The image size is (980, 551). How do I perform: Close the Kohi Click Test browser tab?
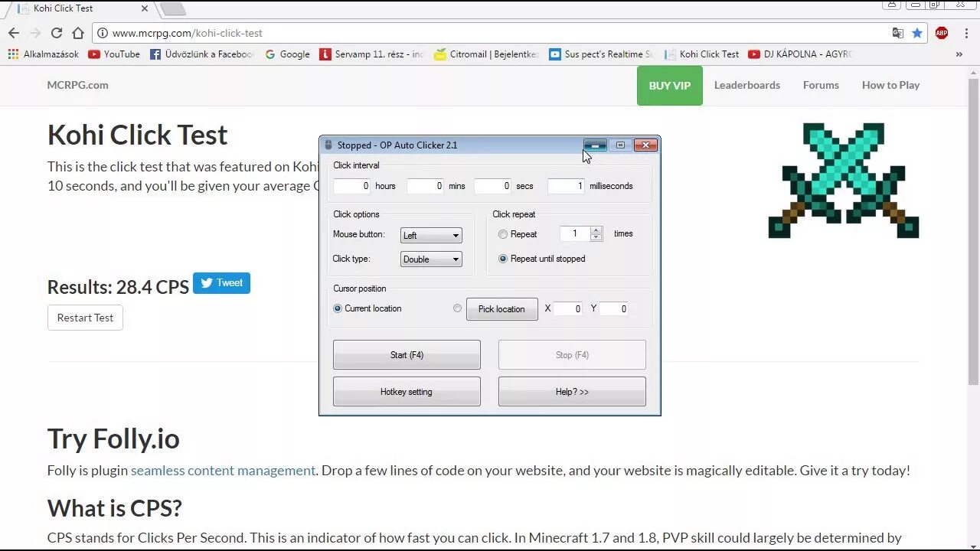pos(145,8)
